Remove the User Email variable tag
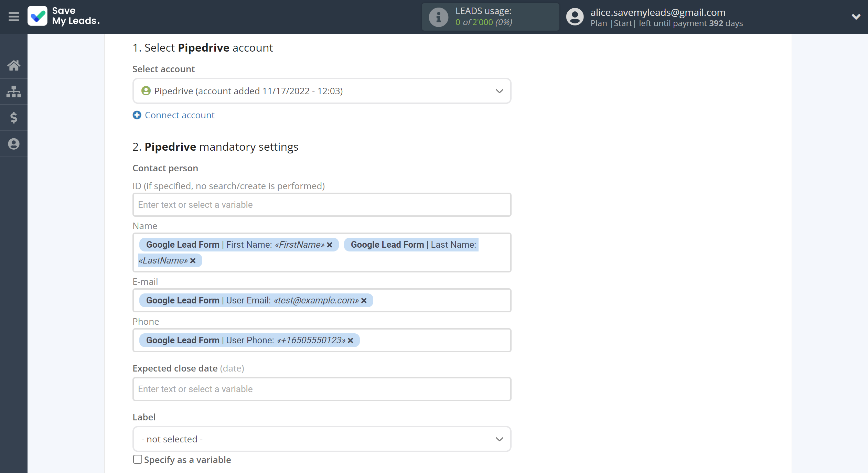The image size is (868, 473). [x=364, y=300]
